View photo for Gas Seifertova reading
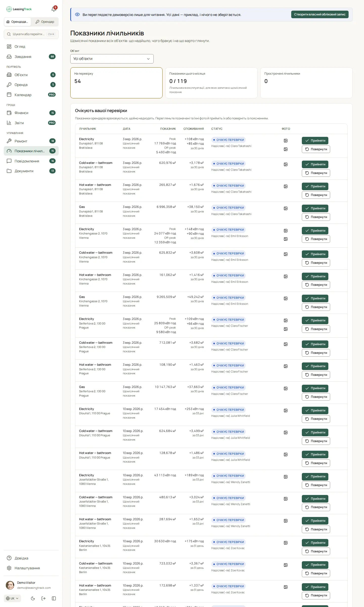 point(286,388)
